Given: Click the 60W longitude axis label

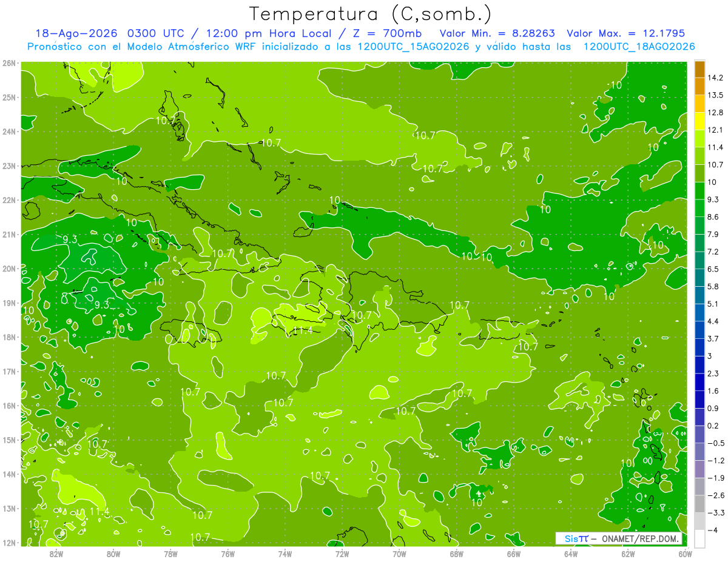Looking at the screenshot, I should [x=685, y=554].
